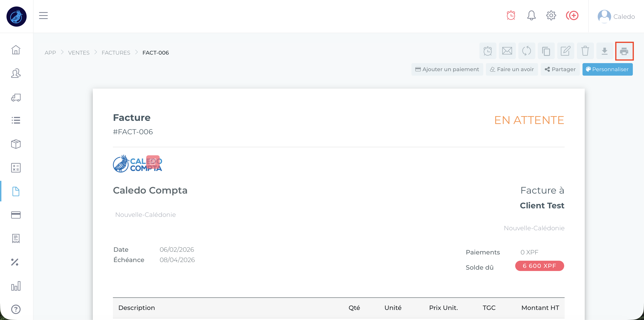Edit the invoice with the pencil icon
This screenshot has height=320, width=644.
[566, 51]
